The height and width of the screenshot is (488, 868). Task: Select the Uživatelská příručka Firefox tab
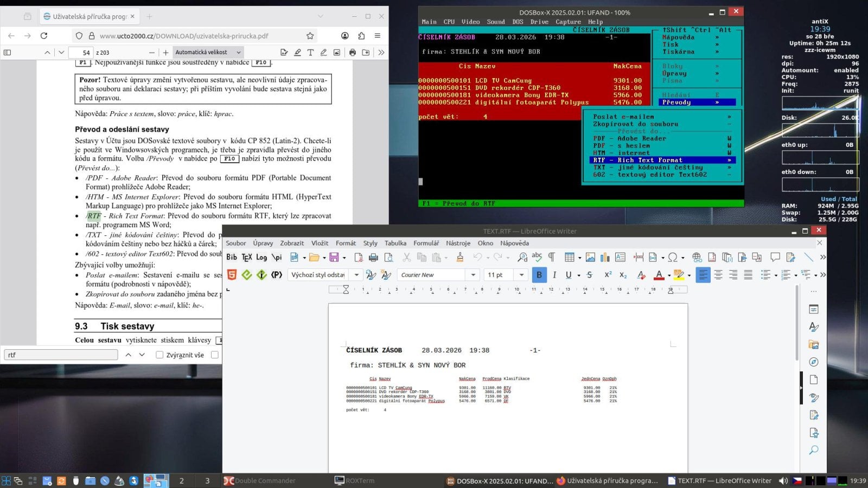point(89,16)
